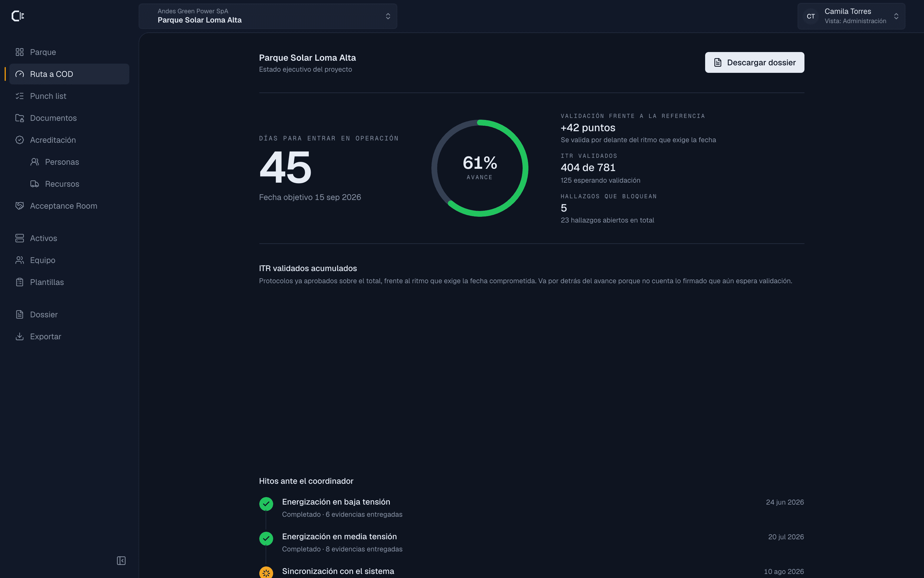Select the Ruta a COD gauge icon
924x578 pixels.
click(19, 74)
